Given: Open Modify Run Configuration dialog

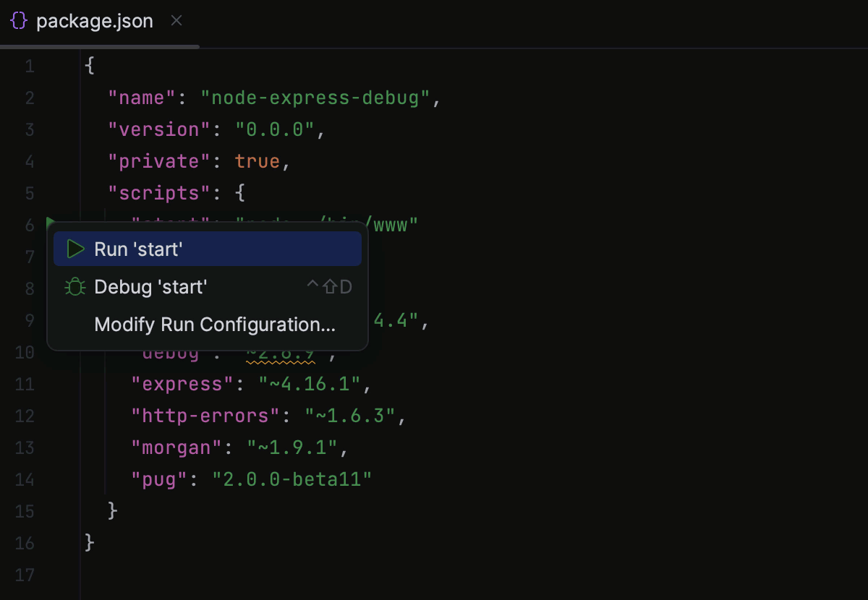Looking at the screenshot, I should [214, 325].
